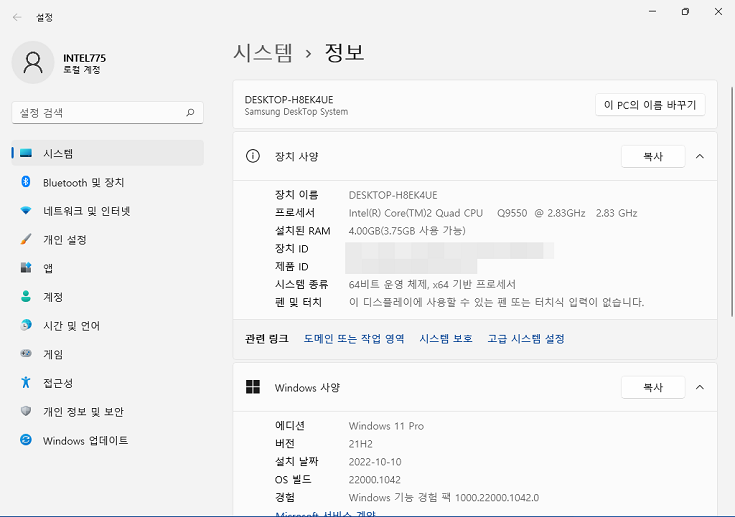Click the OS build 22000.1042 value
Image resolution: width=735 pixels, height=517 pixels.
[x=375, y=480]
